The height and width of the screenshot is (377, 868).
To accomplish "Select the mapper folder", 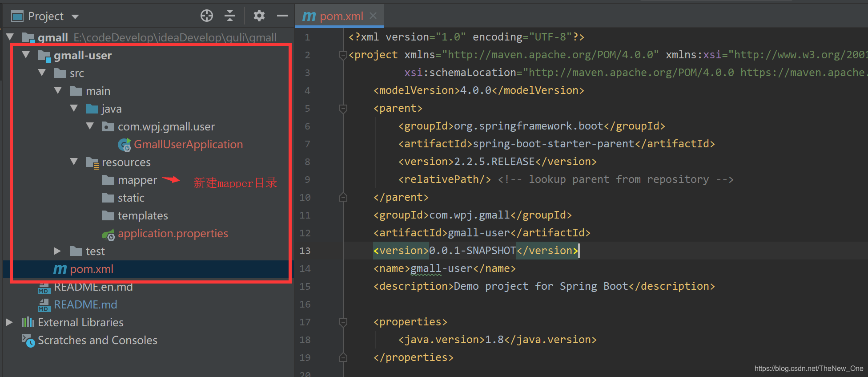I will point(137,180).
